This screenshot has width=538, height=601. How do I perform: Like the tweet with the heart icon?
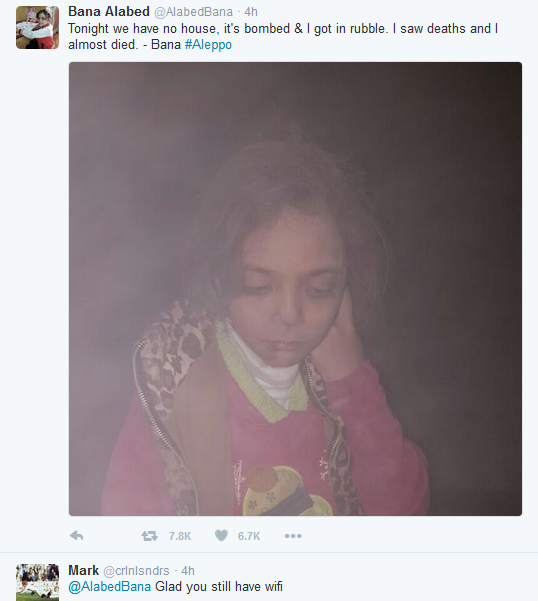221,535
